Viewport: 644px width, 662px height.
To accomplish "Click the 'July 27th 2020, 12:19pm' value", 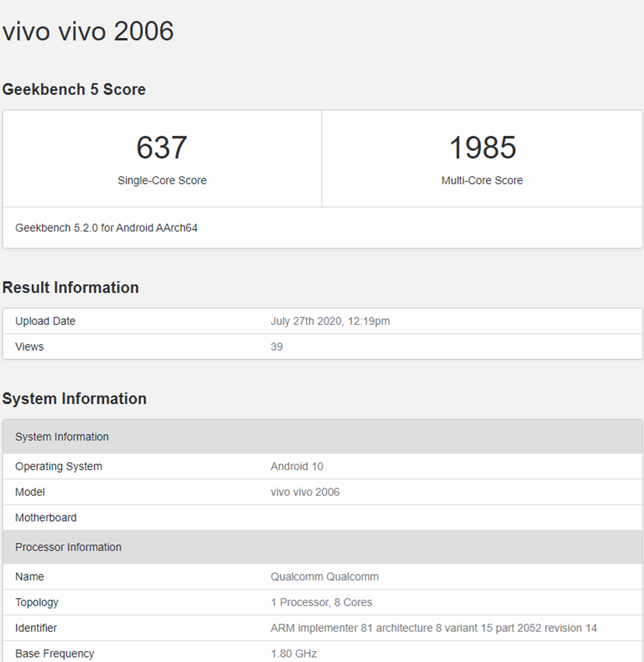I will pyautogui.click(x=330, y=321).
